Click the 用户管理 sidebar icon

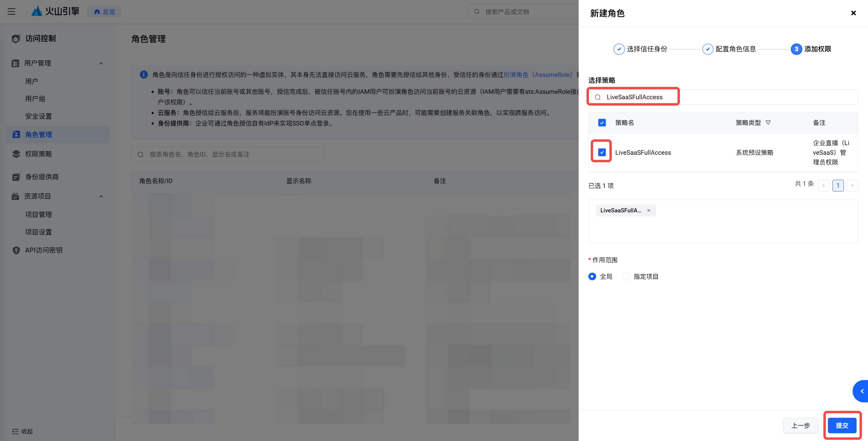click(x=15, y=63)
